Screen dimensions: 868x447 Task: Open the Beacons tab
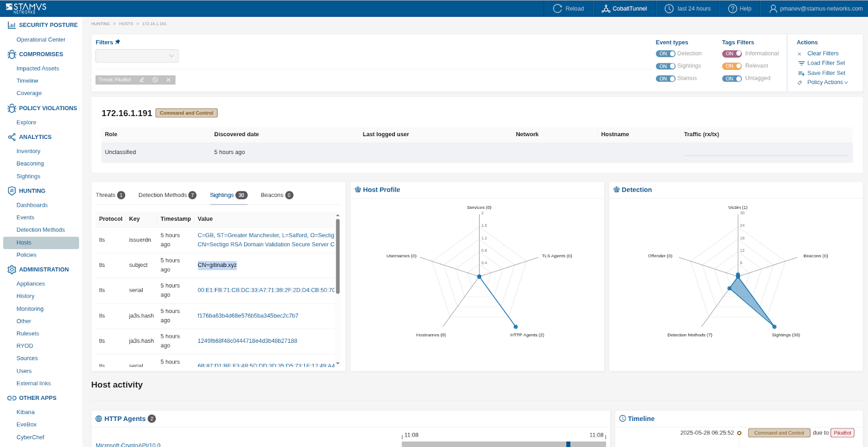pos(272,195)
